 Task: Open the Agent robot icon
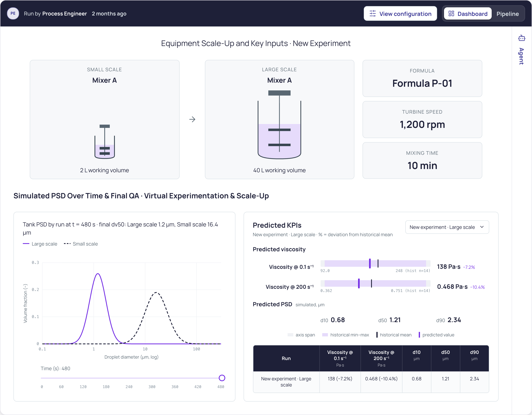[x=522, y=38]
